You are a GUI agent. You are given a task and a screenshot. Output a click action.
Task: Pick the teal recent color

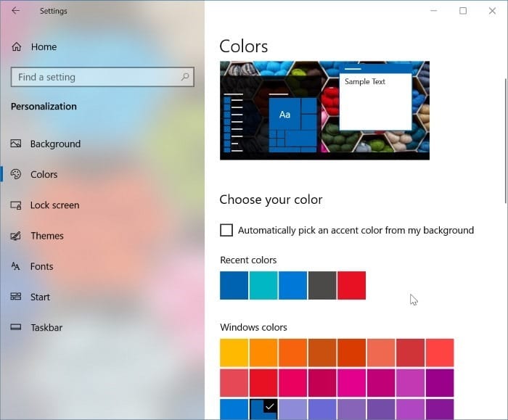tap(263, 285)
